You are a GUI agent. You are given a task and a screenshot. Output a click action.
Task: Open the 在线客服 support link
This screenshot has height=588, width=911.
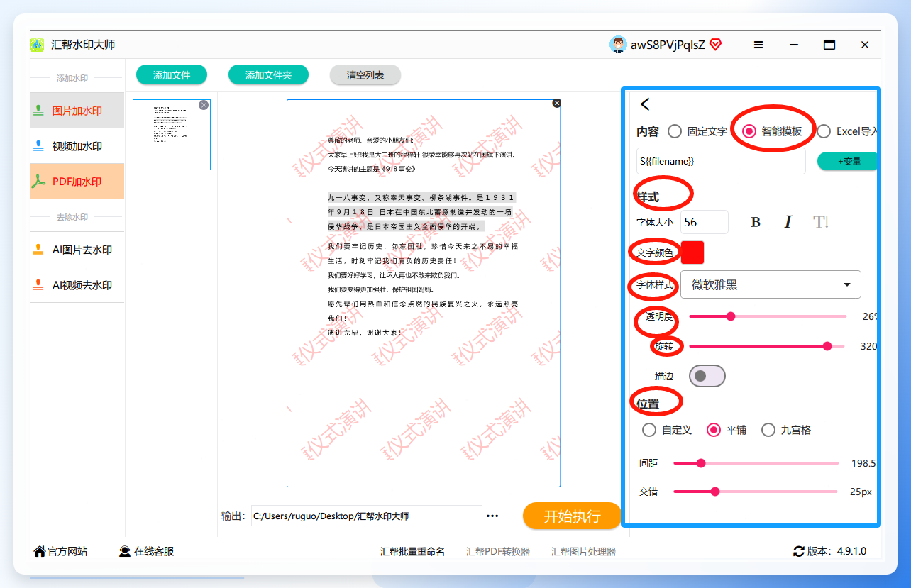[x=146, y=551]
